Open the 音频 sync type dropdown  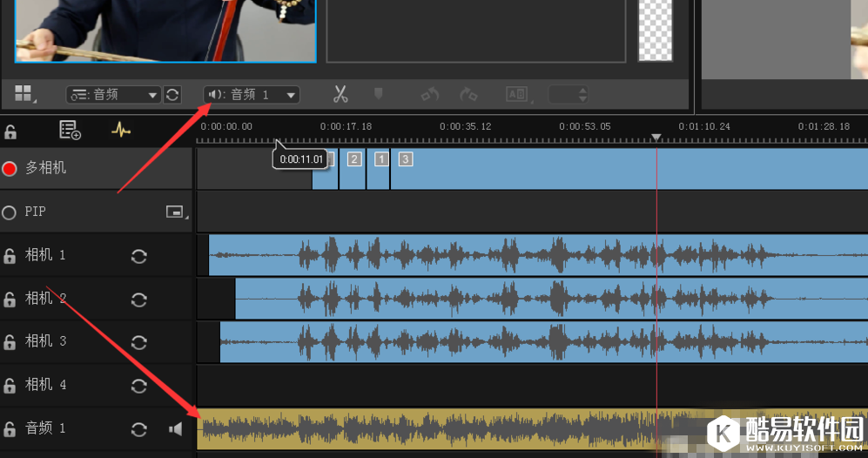click(x=114, y=95)
